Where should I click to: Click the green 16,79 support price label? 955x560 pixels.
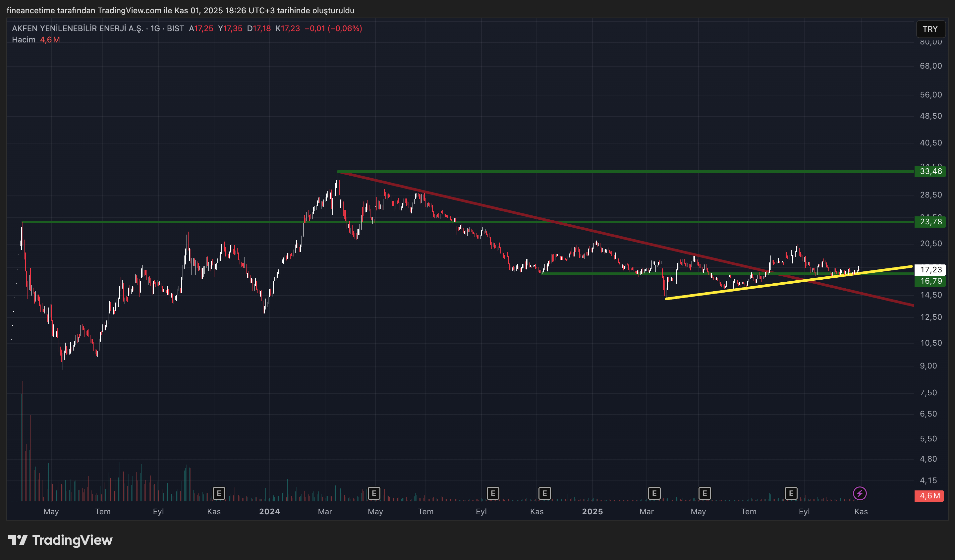[931, 281]
